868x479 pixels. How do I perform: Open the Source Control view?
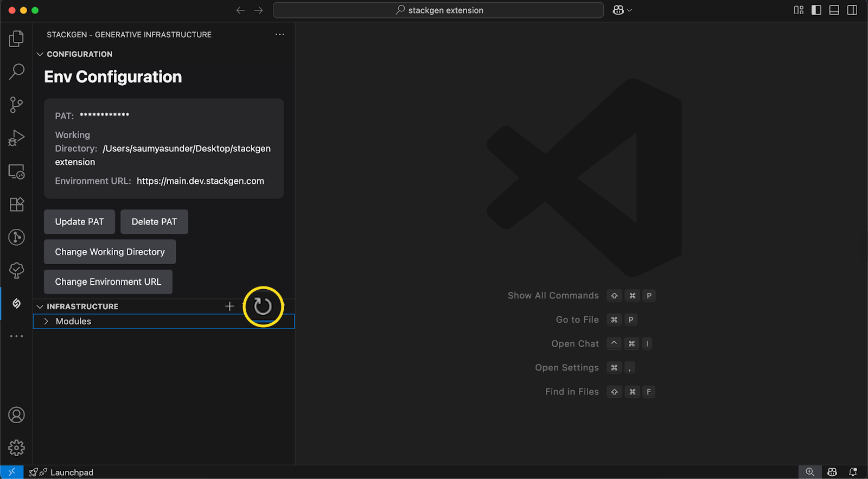[16, 105]
